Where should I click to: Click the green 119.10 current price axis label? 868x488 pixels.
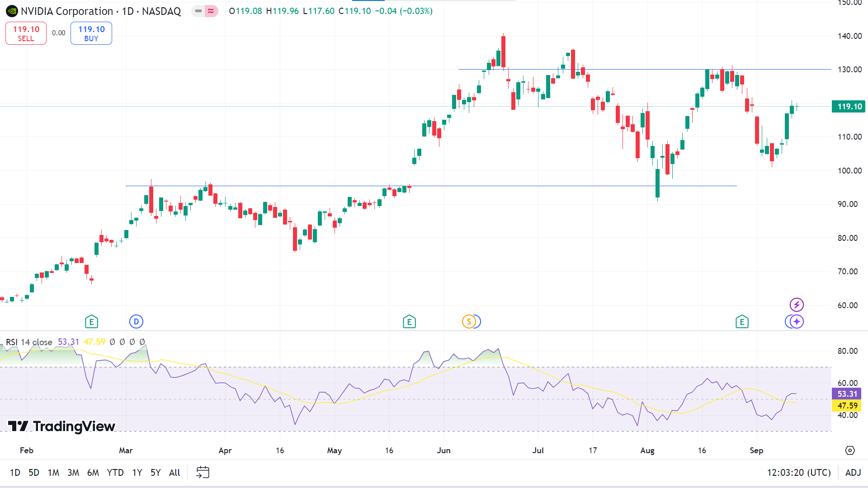coord(849,107)
